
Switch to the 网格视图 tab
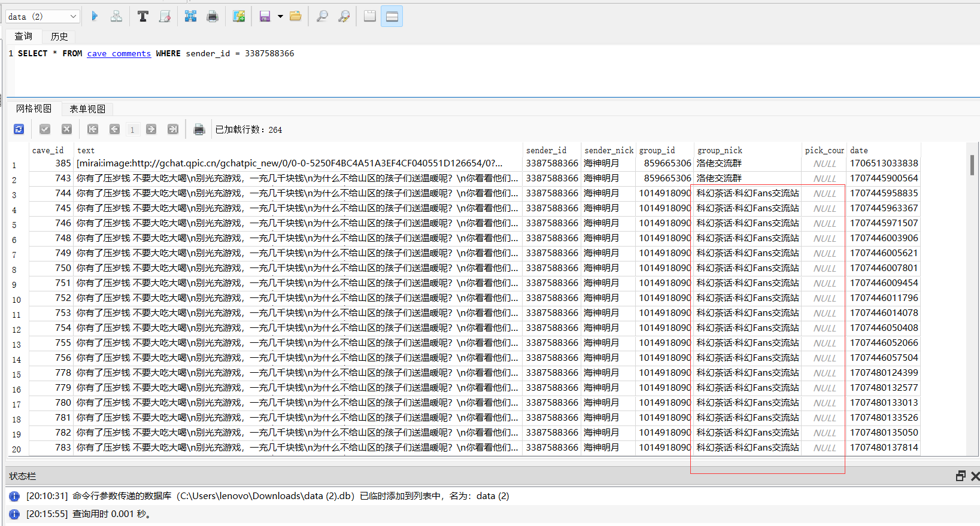[x=34, y=108]
